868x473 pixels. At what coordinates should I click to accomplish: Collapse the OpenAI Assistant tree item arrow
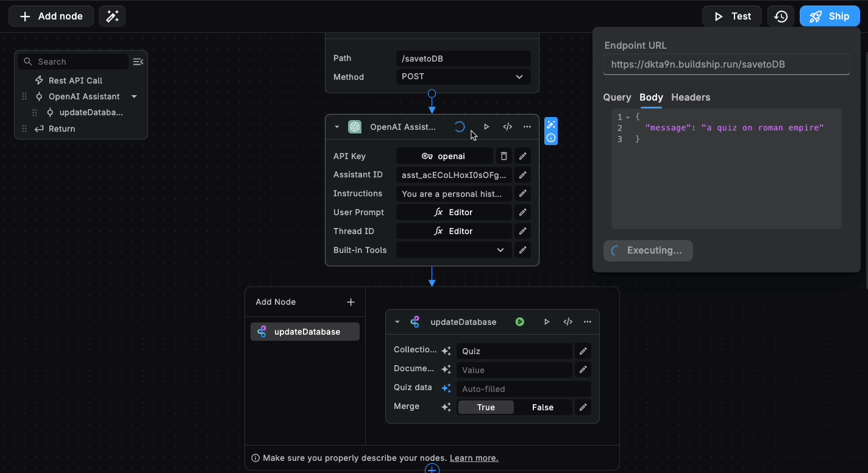(134, 96)
